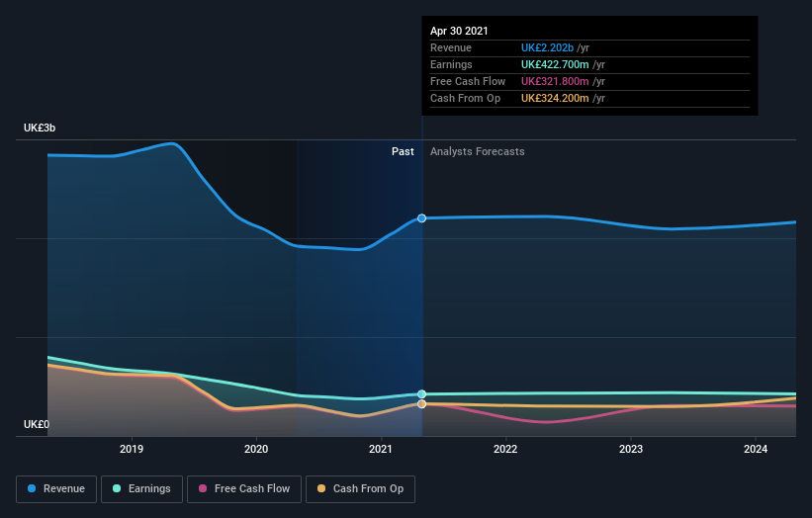The width and height of the screenshot is (812, 518).
Task: Click the Apr 30 2021 tooltip date
Action: [x=459, y=31]
